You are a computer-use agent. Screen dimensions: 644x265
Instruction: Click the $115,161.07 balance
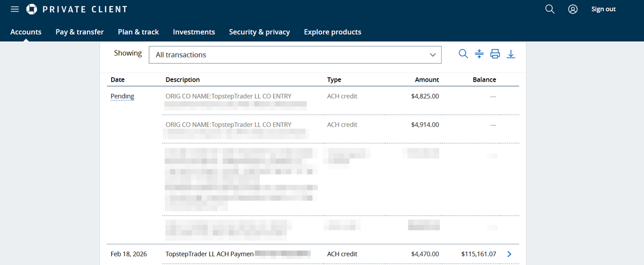click(x=479, y=254)
